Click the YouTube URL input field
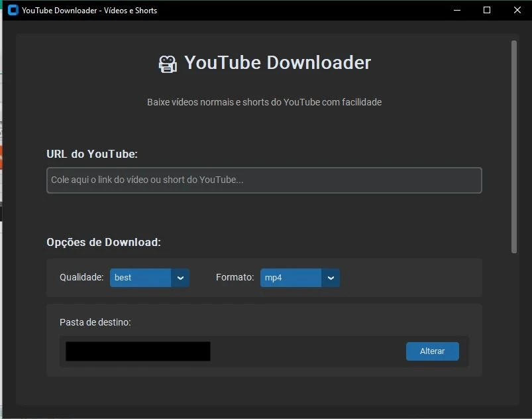The image size is (532, 419). (x=264, y=180)
